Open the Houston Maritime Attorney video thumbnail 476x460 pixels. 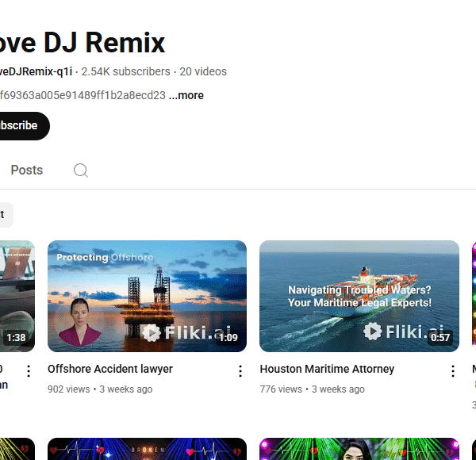pyautogui.click(x=359, y=296)
